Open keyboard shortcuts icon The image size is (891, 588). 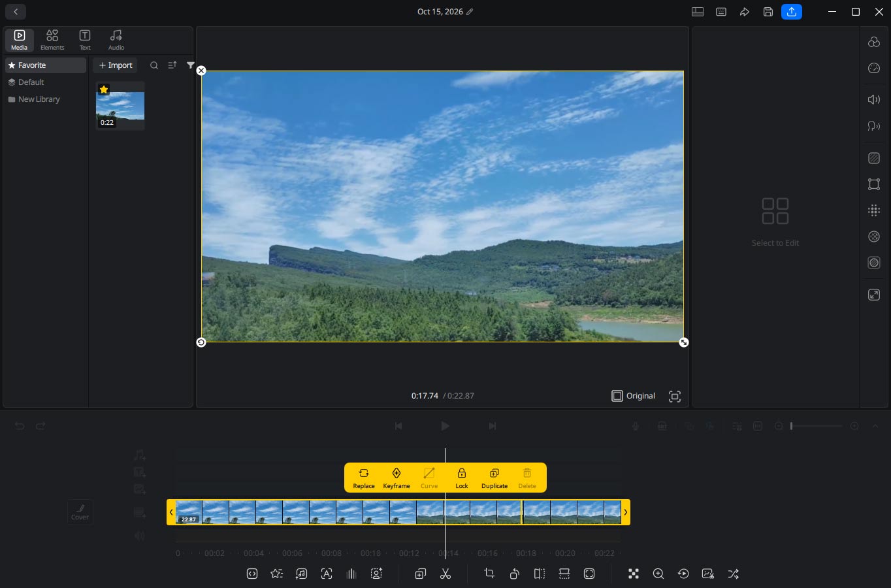[x=721, y=12]
